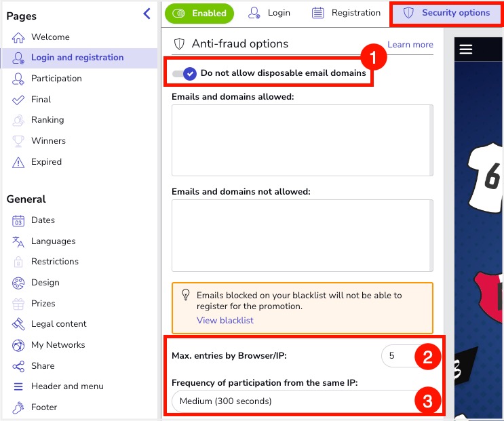The height and width of the screenshot is (421, 504).
Task: Click the Login tab user icon
Action: pyautogui.click(x=254, y=13)
